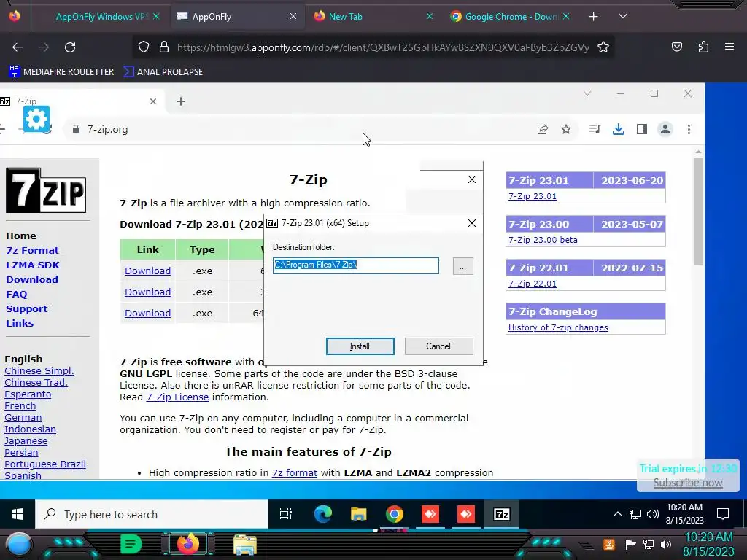747x560 pixels.
Task: Open the LZMA SDK sidebar link
Action: pos(33,265)
